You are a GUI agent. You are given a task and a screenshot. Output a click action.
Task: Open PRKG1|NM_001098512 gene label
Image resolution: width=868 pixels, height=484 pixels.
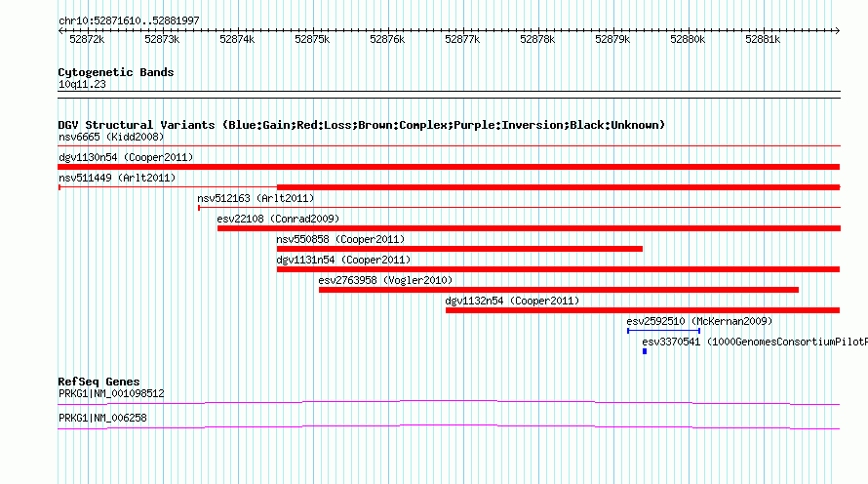click(x=111, y=393)
